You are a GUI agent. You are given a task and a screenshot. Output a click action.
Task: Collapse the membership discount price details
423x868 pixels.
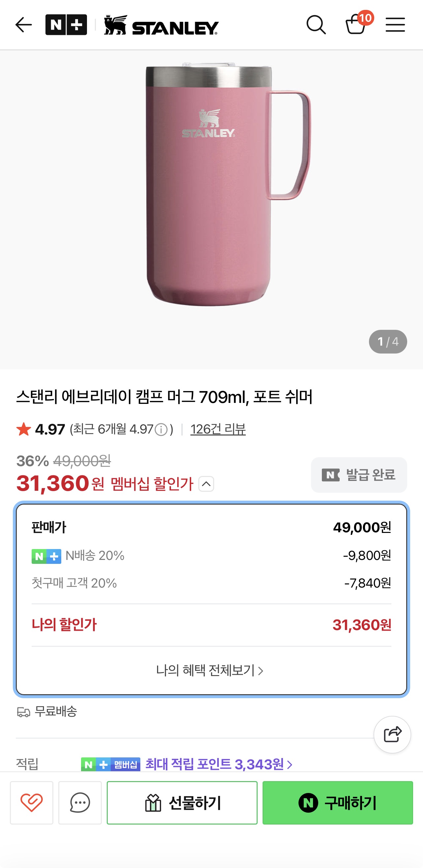coord(206,484)
